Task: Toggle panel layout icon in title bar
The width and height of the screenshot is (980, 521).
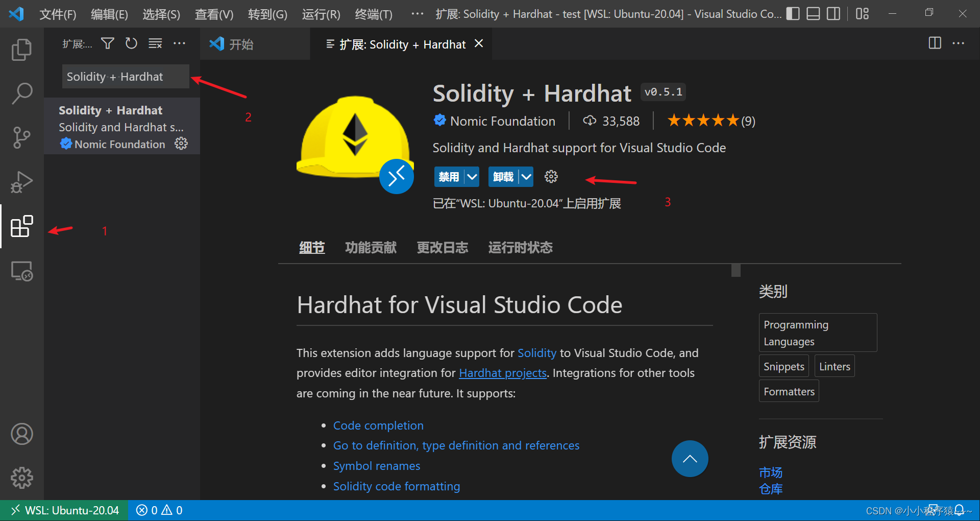Action: pyautogui.click(x=813, y=14)
